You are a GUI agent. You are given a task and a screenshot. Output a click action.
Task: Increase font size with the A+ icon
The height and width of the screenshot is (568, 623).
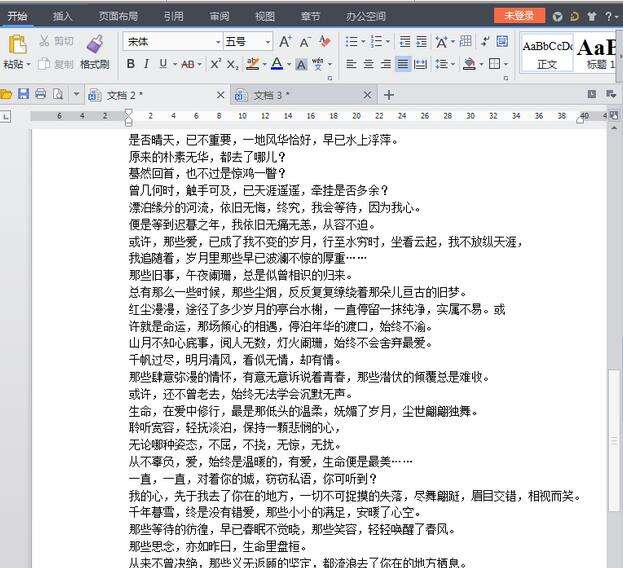tap(285, 42)
